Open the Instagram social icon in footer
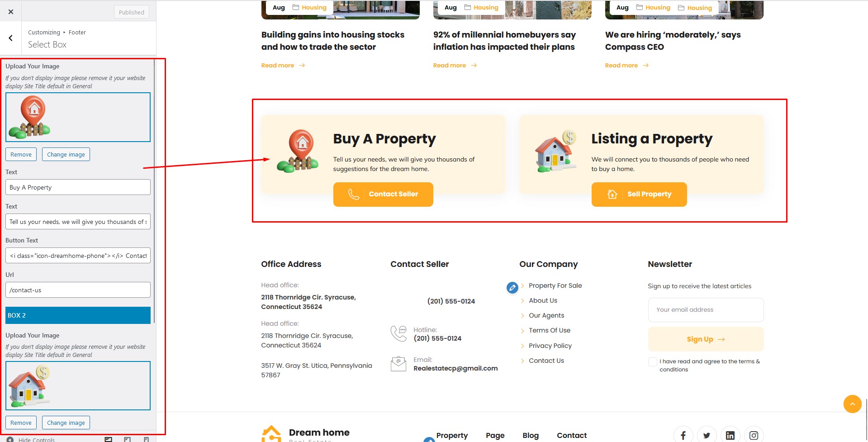This screenshot has height=442, width=868. [x=754, y=435]
